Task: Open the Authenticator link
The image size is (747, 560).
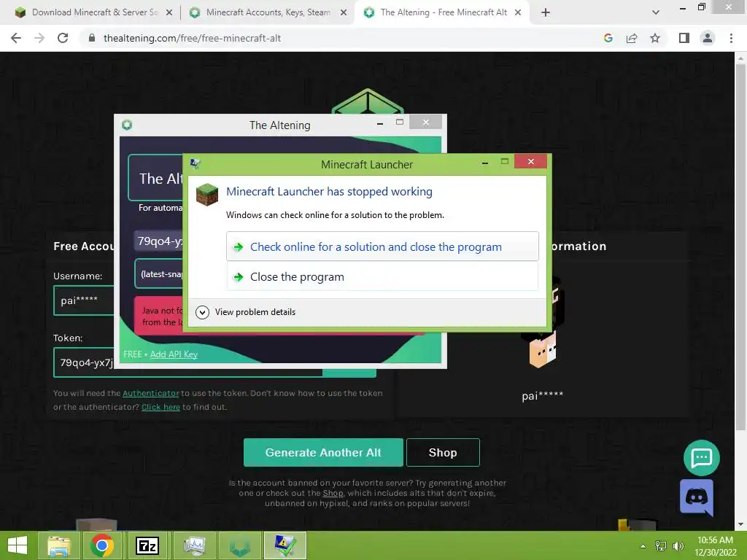Action: coord(150,393)
